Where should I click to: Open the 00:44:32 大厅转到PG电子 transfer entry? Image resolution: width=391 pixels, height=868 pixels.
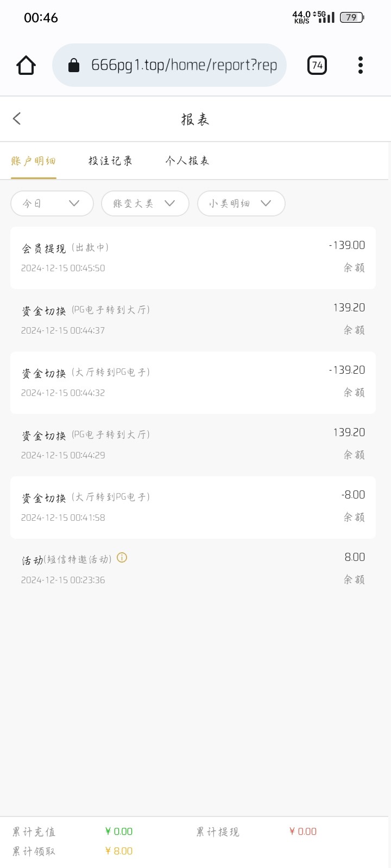coord(193,382)
